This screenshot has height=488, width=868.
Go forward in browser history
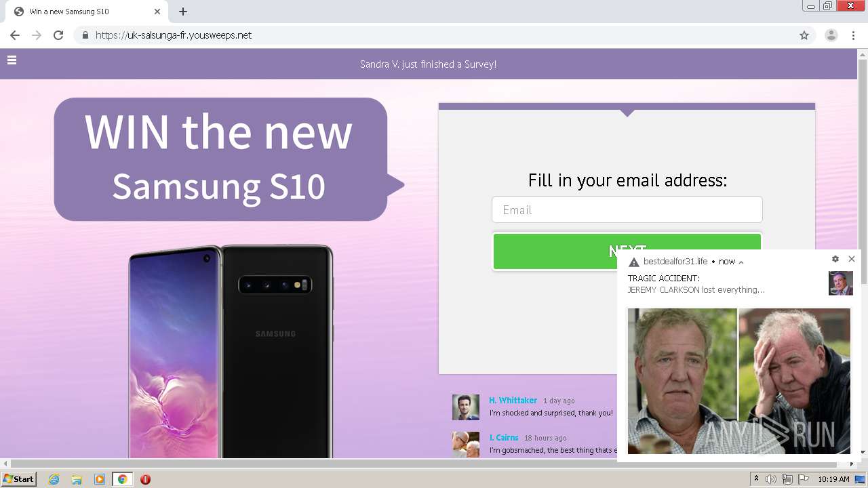[37, 35]
